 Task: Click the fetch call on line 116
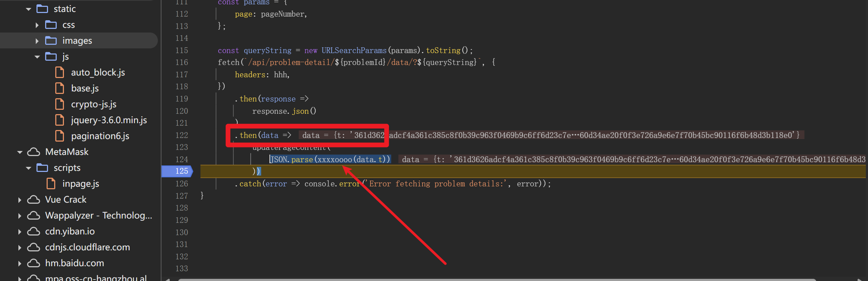coord(229,62)
